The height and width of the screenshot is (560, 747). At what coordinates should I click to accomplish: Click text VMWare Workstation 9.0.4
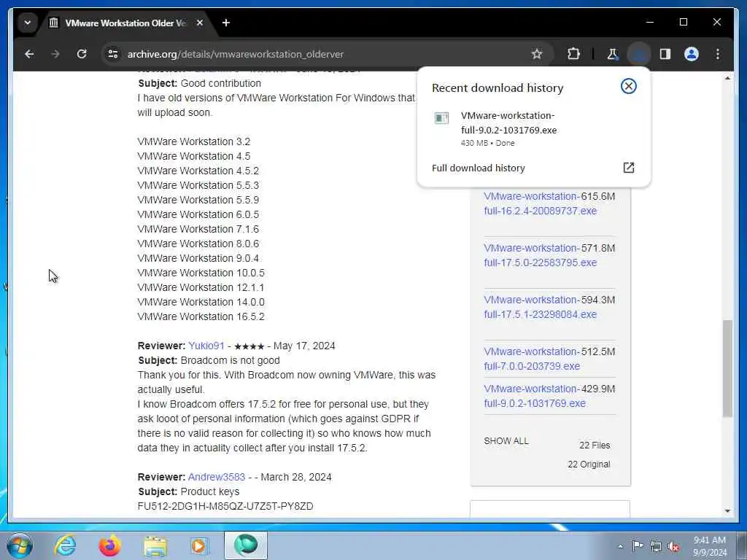click(198, 258)
